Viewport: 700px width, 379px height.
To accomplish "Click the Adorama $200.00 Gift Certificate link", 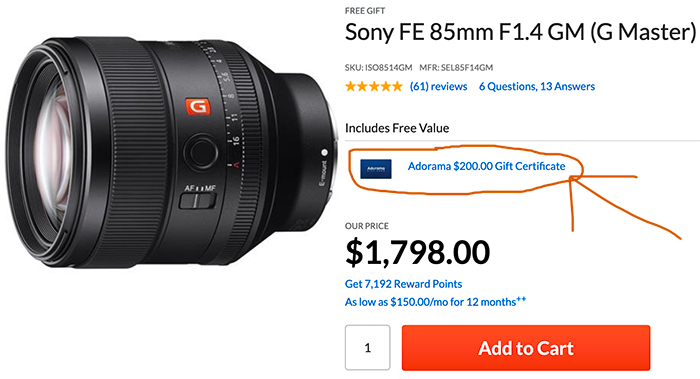I will [x=486, y=167].
